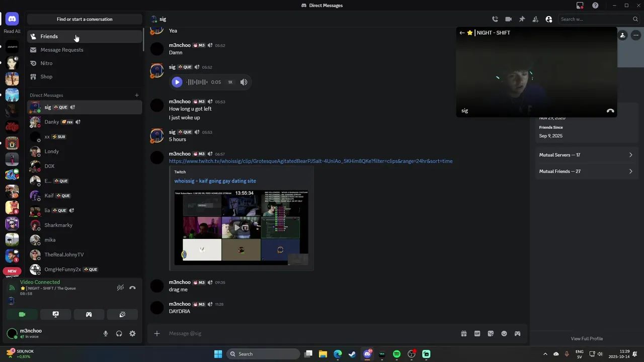644x362 pixels.
Task: Expand Mutual Friends — 27
Action: 586,171
